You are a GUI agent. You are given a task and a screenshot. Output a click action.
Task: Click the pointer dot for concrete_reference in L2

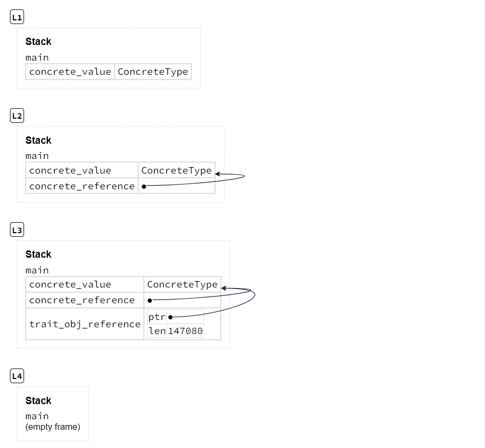tap(144, 186)
